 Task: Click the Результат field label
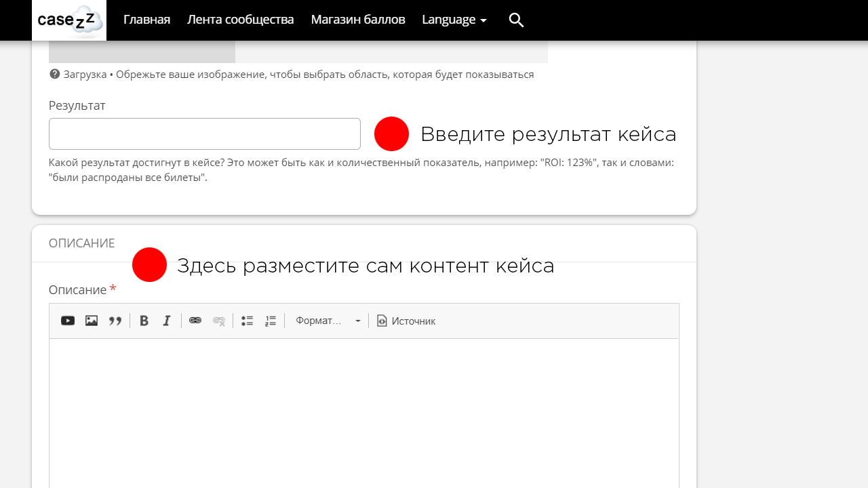(x=77, y=106)
